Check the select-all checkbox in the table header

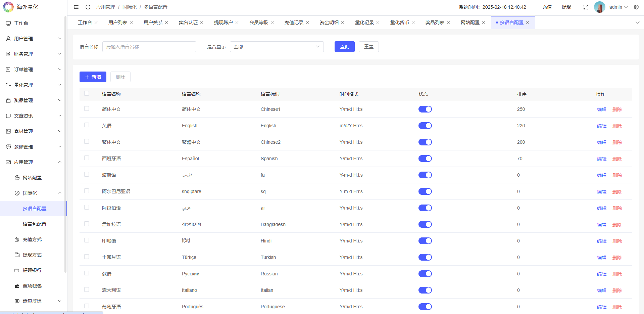(x=87, y=94)
